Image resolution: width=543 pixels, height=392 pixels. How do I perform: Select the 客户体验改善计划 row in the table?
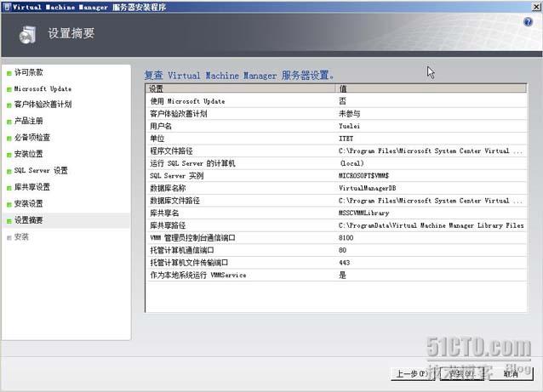coord(336,113)
